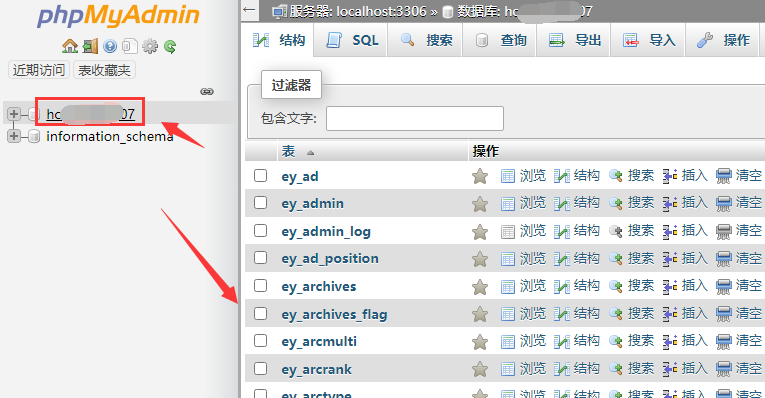The width and height of the screenshot is (765, 398).
Task: Check the ey_arcrank table checkbox
Action: tap(261, 369)
